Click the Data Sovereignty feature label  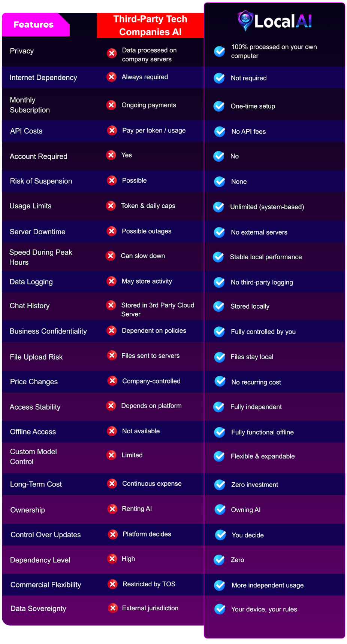tap(38, 609)
